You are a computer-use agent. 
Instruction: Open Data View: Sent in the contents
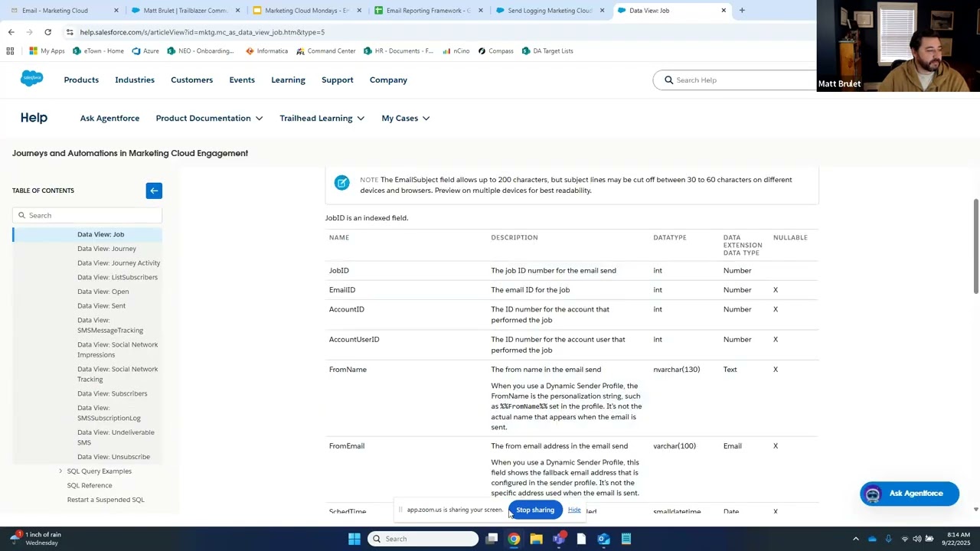pyautogui.click(x=101, y=306)
